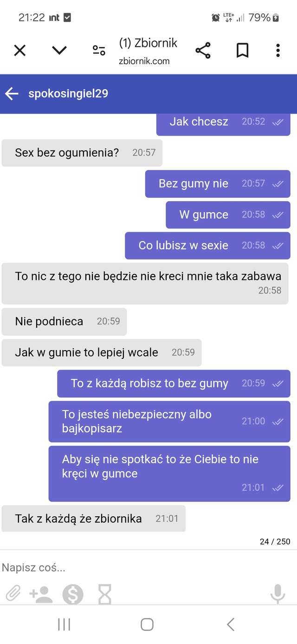The image size is (297, 644).
Task: Tap the Android home button
Action: [147, 624]
